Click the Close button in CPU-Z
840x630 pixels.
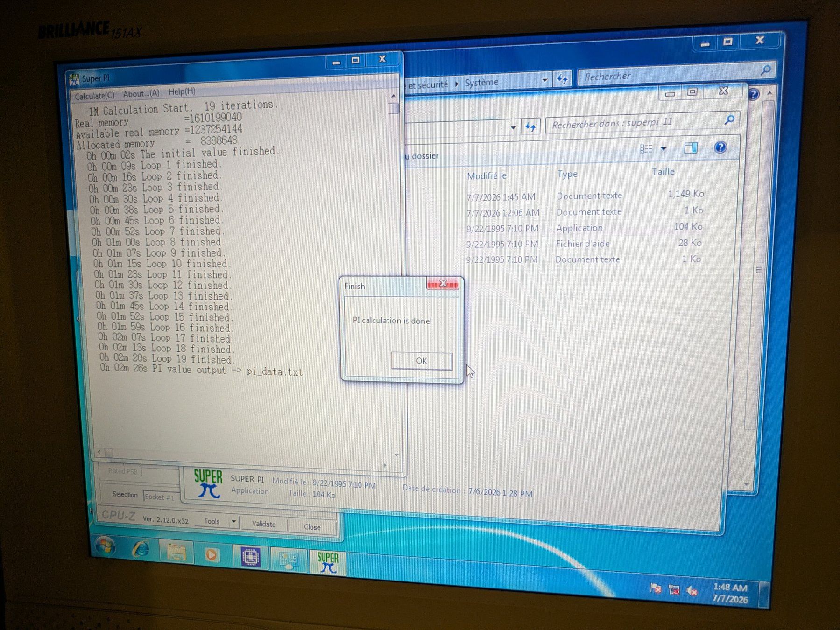coord(312,527)
